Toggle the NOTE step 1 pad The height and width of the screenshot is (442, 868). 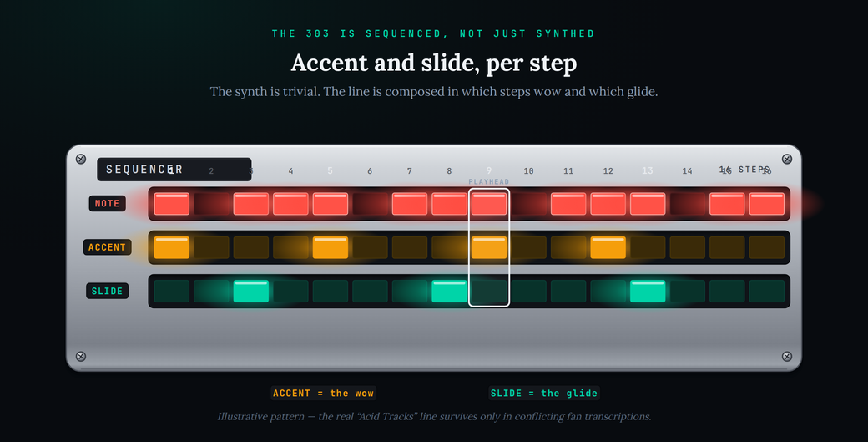coord(172,204)
